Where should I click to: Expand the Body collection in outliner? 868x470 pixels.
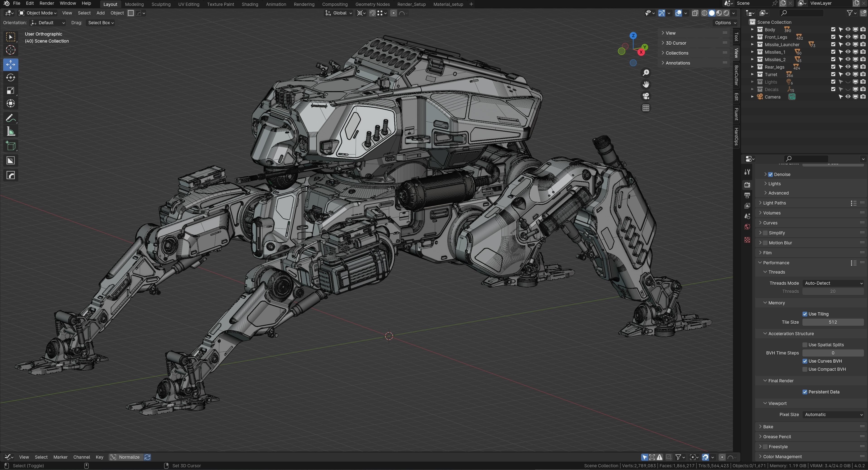[x=752, y=30]
